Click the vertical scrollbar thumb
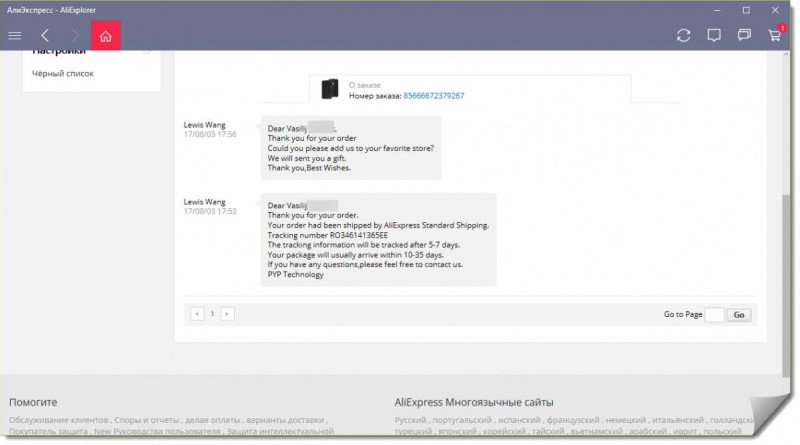 coord(786,286)
